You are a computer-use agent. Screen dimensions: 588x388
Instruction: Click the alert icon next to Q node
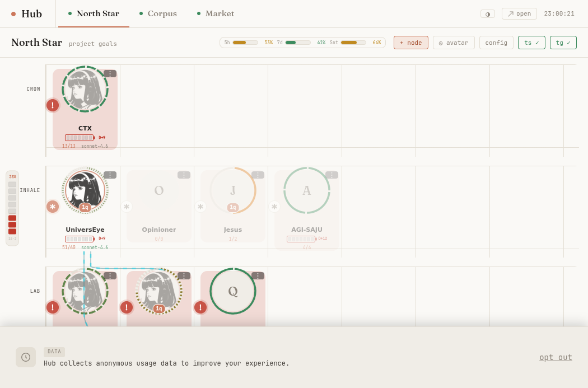pyautogui.click(x=200, y=308)
